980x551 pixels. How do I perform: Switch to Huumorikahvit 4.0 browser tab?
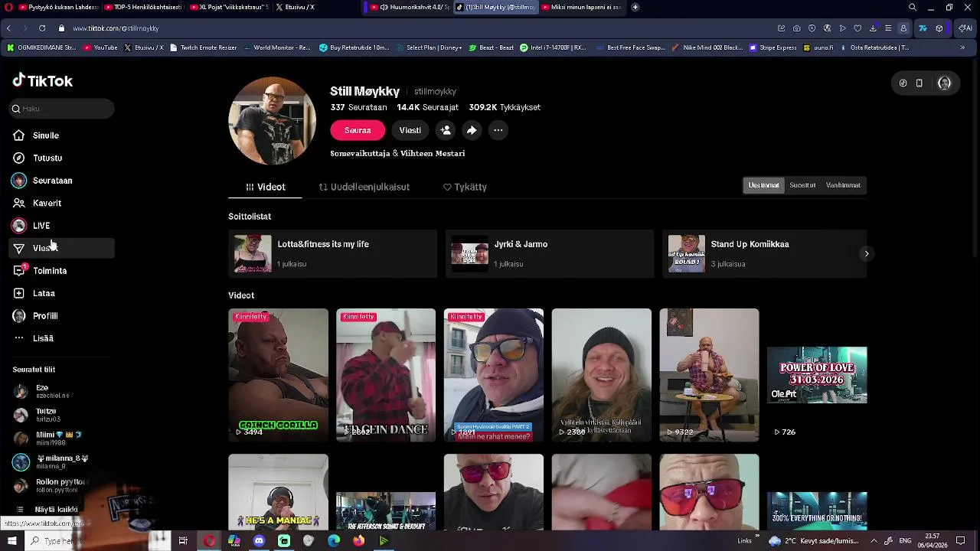coord(407,7)
